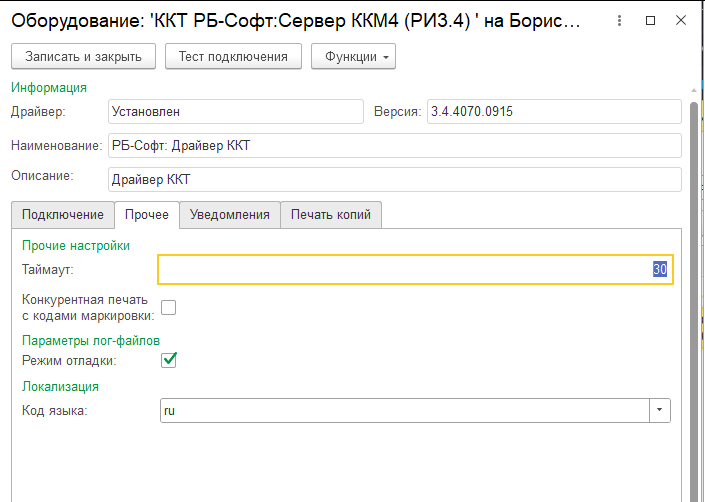This screenshot has height=502, width=705.
Task: Click the 'Информация' section heading
Action: tap(49, 88)
